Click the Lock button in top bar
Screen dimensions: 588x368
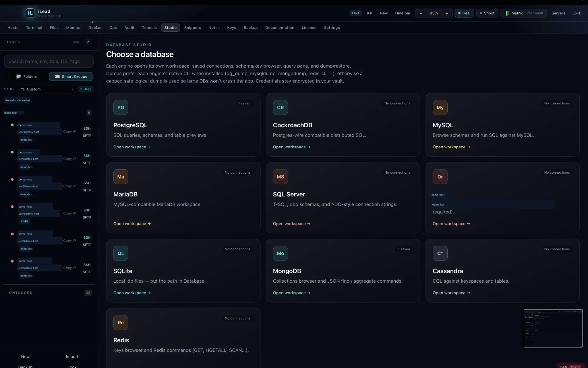[x=577, y=13]
